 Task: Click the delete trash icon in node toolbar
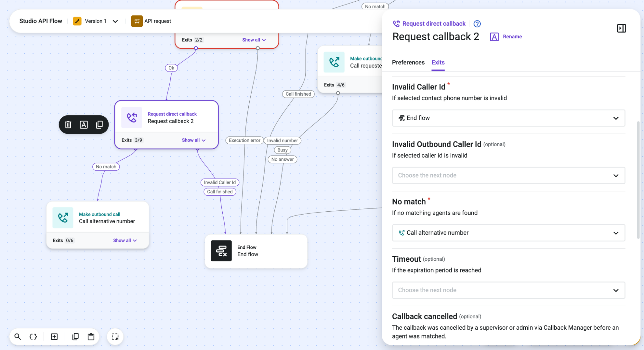click(68, 125)
